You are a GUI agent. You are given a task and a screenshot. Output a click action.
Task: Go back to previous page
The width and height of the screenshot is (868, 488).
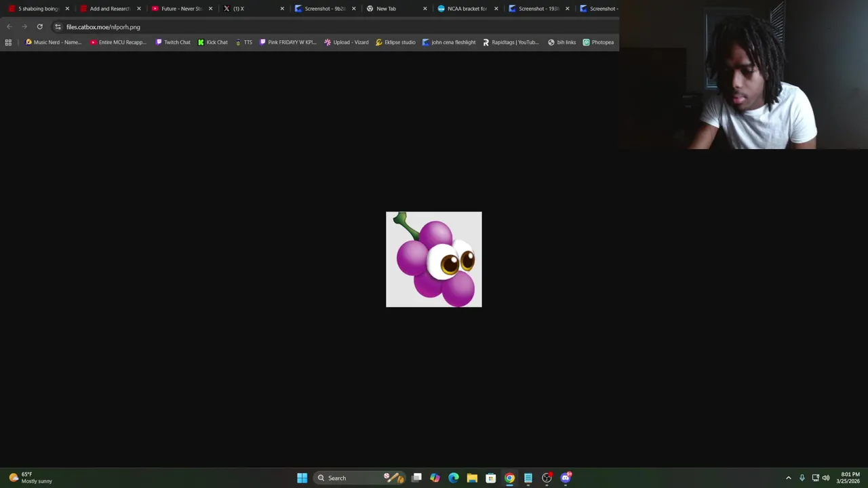click(x=9, y=27)
